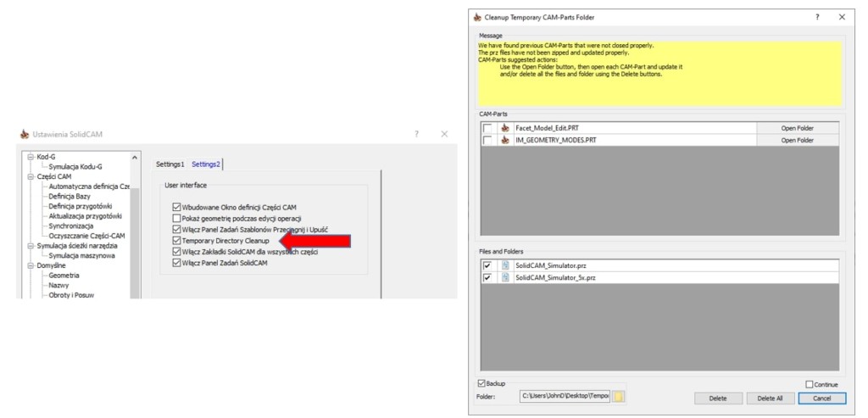
Task: Click the help question mark in Cleanup dialog
Action: tap(816, 16)
